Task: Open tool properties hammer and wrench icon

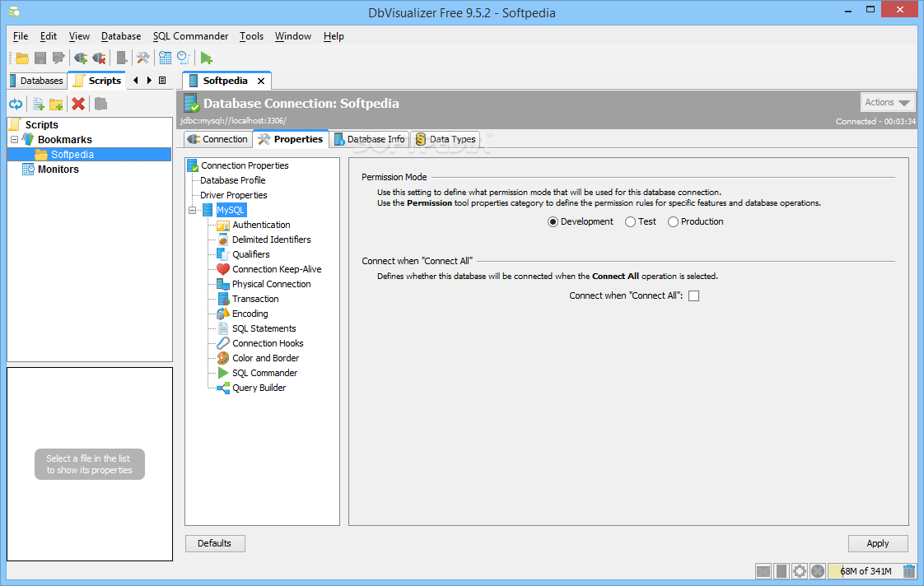Action: coord(143,58)
